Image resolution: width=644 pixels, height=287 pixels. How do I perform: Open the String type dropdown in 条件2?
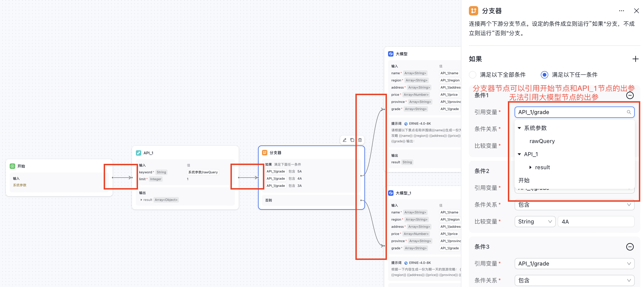[535, 221]
